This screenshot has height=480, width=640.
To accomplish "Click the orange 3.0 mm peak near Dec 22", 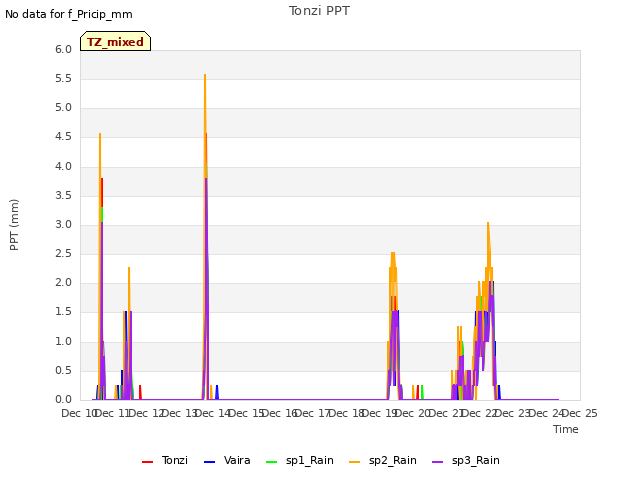I will 488,222.
